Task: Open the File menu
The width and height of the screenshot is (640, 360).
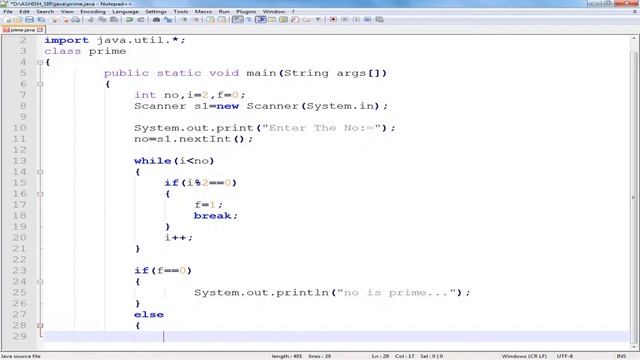Action: (8, 11)
